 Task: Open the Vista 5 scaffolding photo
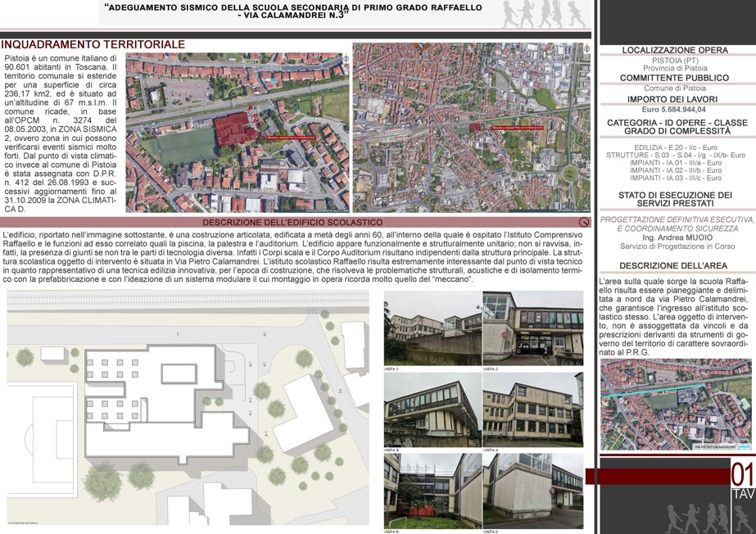pos(432,491)
